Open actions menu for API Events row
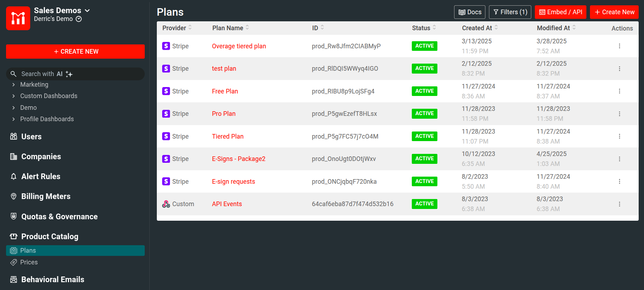The image size is (644, 290). tap(619, 204)
